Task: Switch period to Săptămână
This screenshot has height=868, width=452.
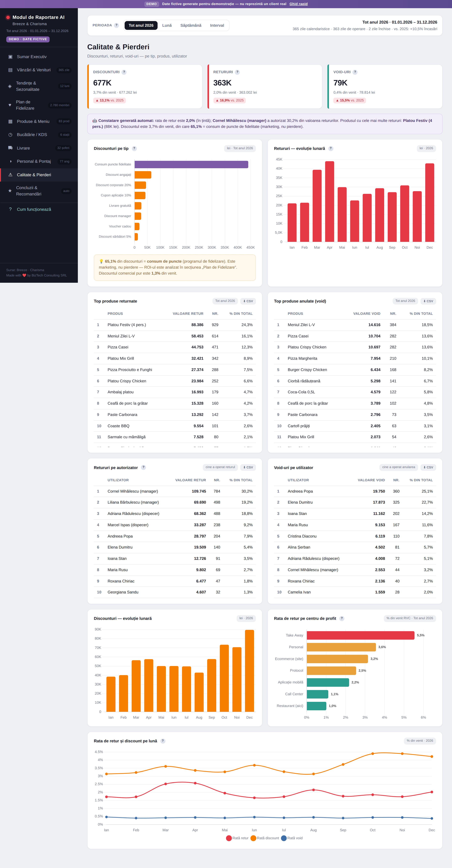Action: click(x=191, y=25)
